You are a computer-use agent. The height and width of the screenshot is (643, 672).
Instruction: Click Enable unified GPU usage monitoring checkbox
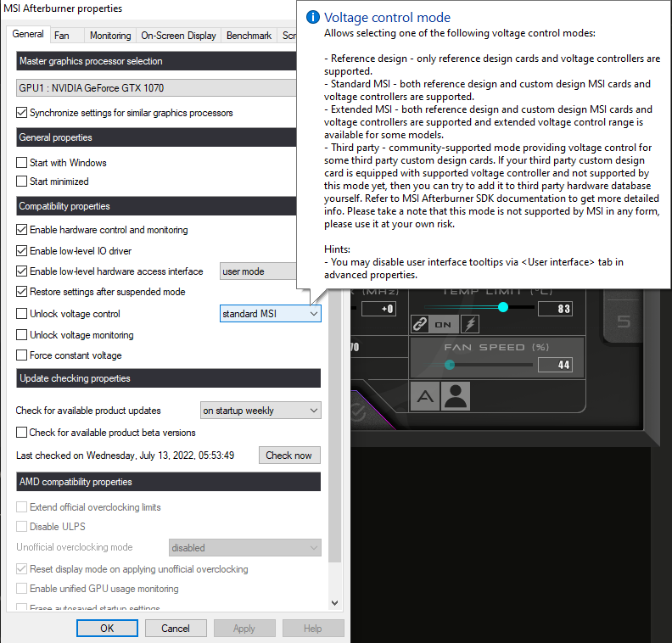[21, 588]
